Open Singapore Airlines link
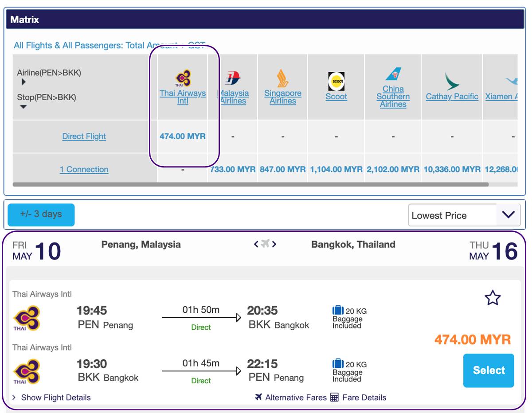The width and height of the screenshot is (532, 413). coord(283,97)
